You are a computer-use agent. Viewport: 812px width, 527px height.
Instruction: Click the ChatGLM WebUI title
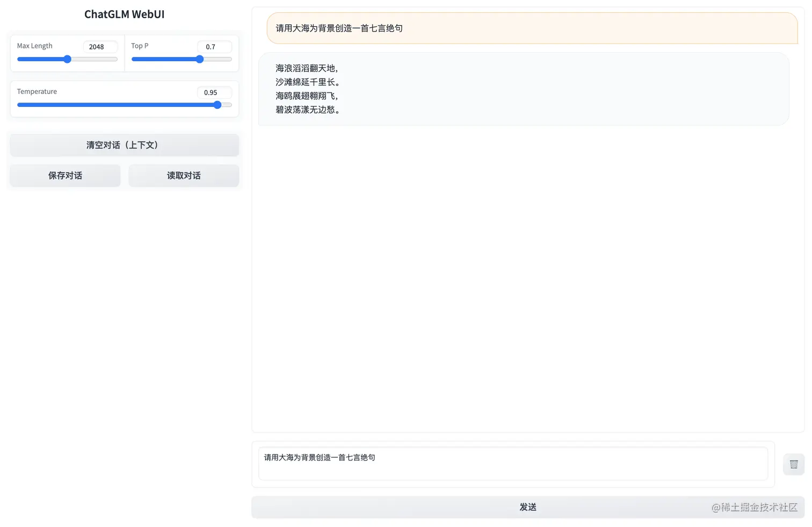point(125,15)
